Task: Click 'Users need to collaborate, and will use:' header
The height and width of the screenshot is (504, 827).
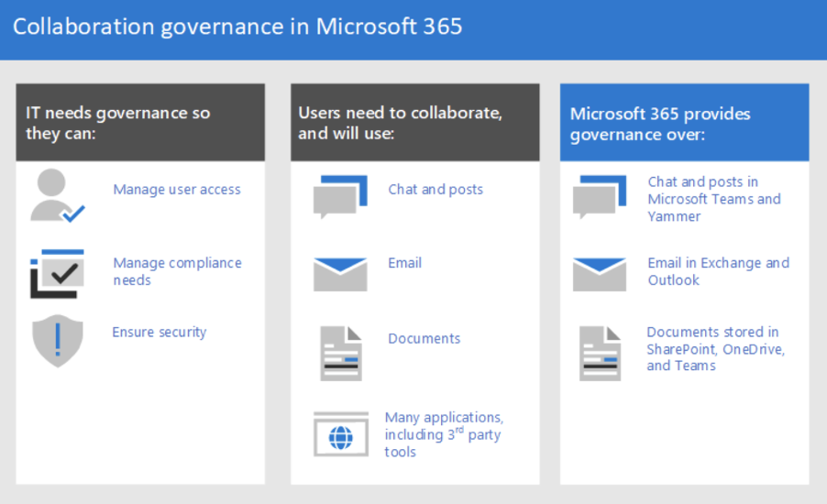Action: click(x=415, y=122)
